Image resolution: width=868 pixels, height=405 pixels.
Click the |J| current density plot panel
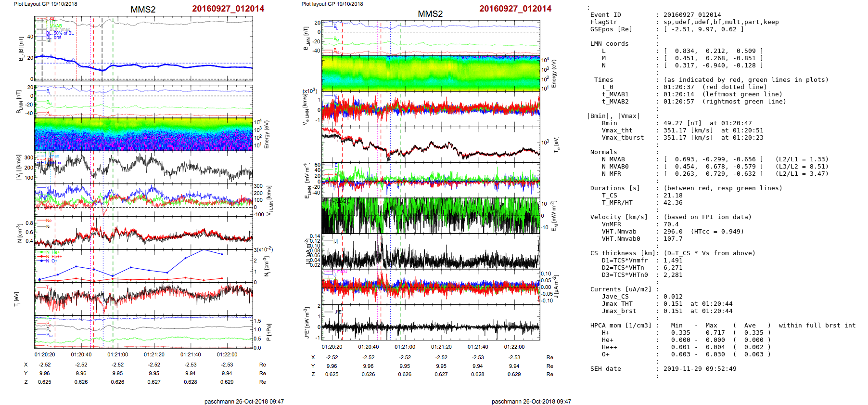tap(431, 251)
